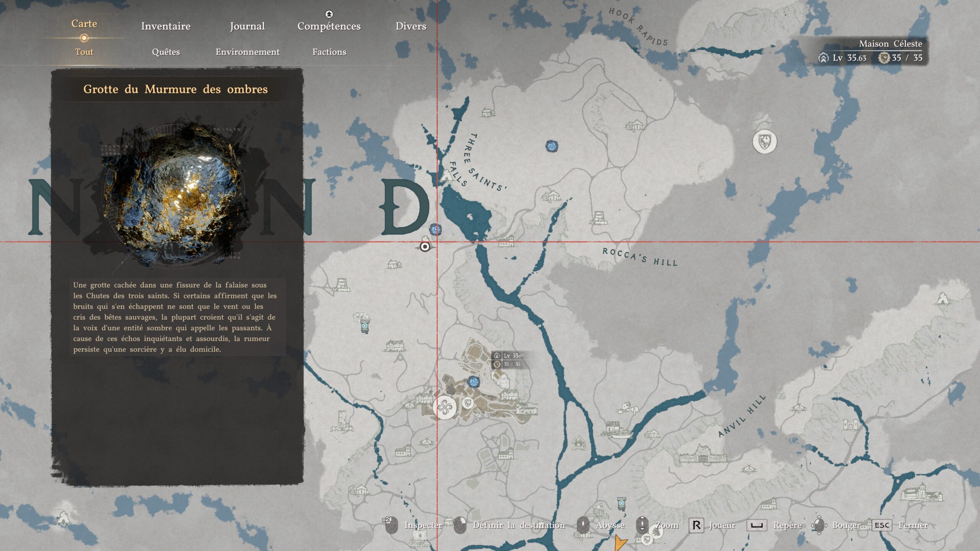980x551 pixels.
Task: Click the spacebar Repère key icon
Action: coord(756,525)
